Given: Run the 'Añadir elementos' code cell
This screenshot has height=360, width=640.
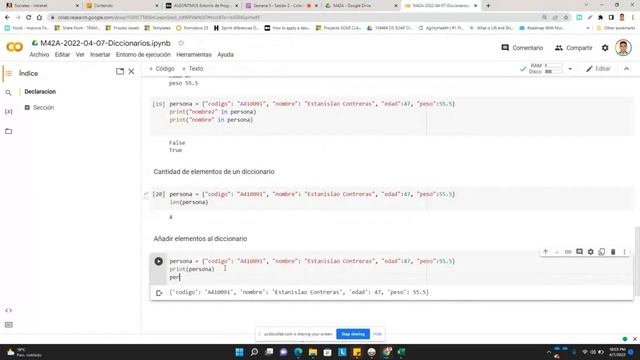Looking at the screenshot, I should point(159,261).
